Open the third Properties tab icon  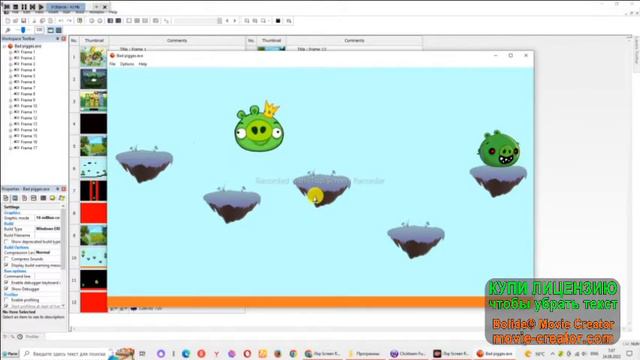tap(24, 198)
